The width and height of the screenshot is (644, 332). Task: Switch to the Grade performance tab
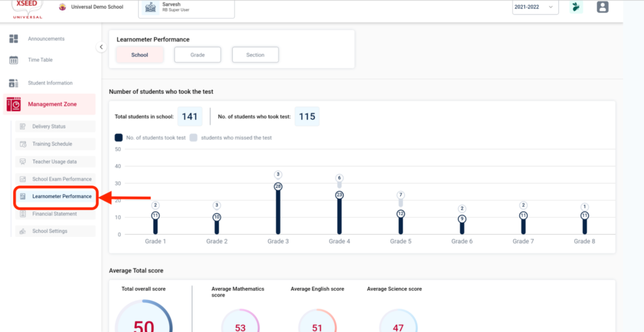197,55
